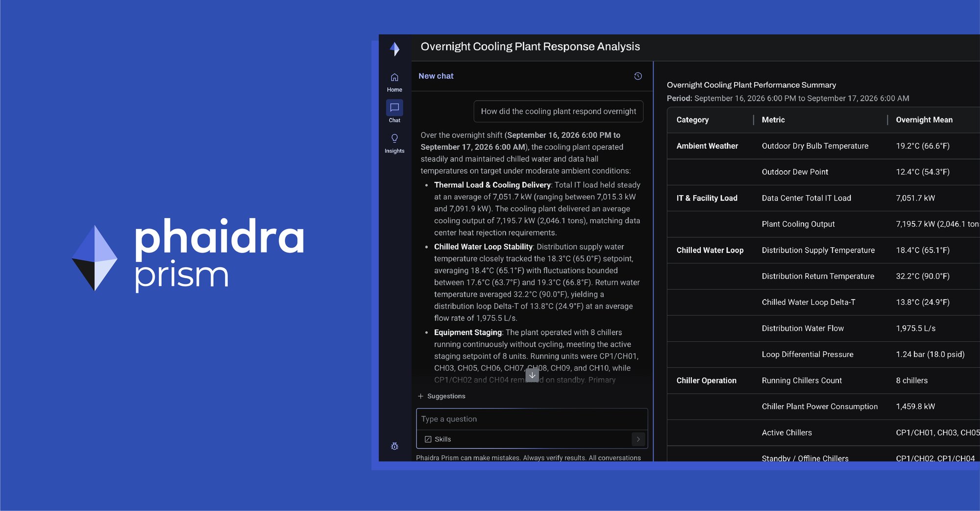
Task: Select the Outdoor Dry Bulb Temperature row
Action: pos(823,146)
